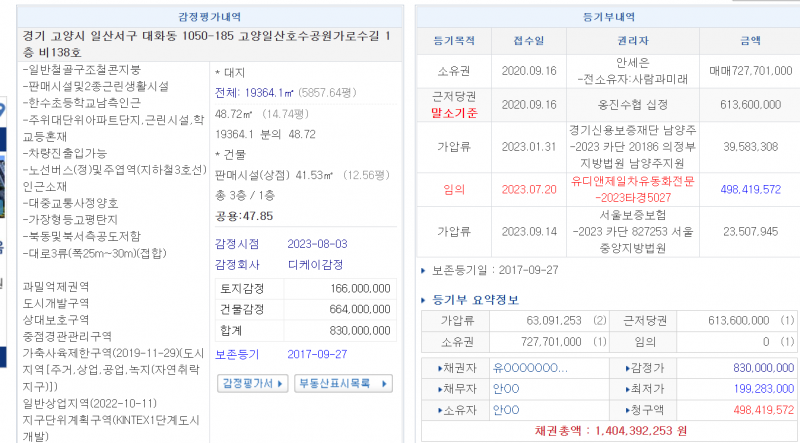The height and width of the screenshot is (443, 800).
Task: Click the 공용:47.85 shared area text
Action: [x=244, y=216]
